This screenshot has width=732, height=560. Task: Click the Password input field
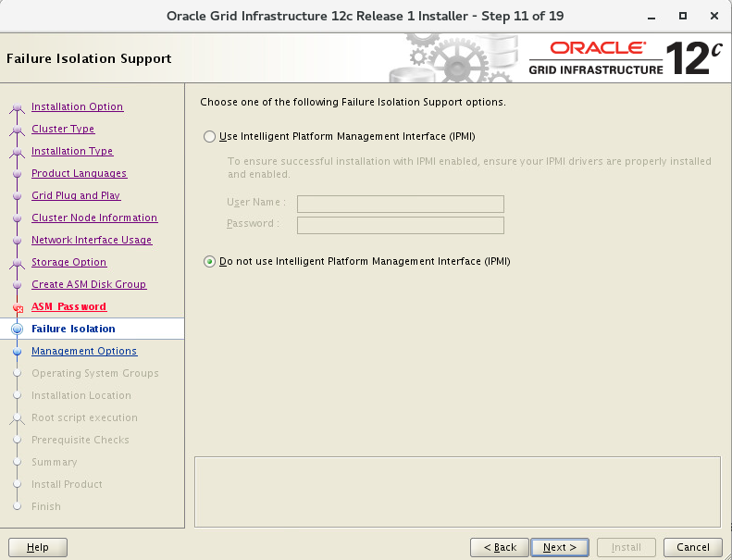401,225
